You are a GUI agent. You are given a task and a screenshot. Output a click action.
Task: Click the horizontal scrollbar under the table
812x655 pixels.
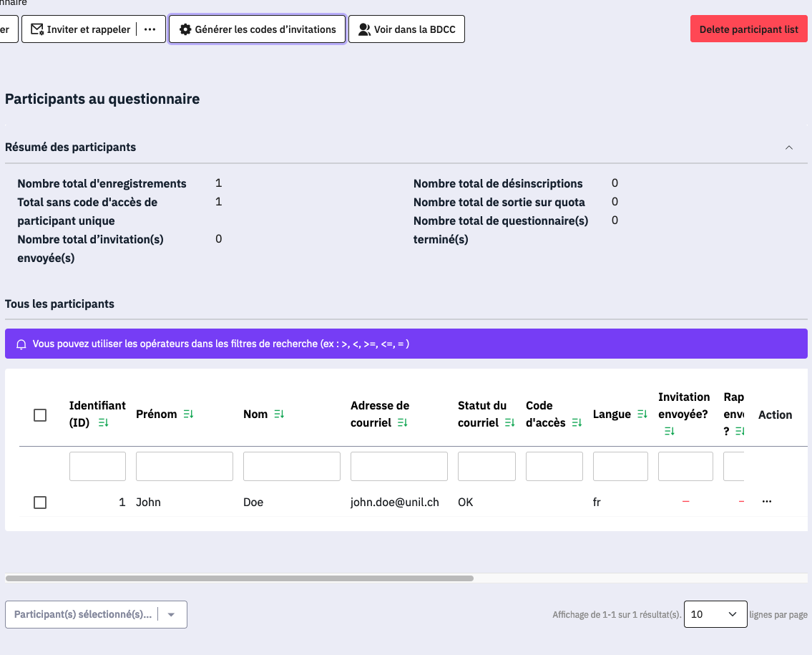coord(240,578)
